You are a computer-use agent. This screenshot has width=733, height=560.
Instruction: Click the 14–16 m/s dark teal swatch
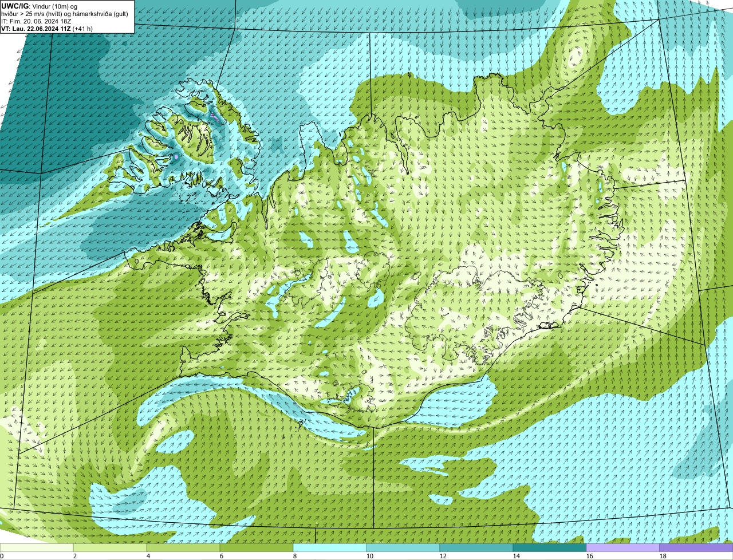(x=550, y=547)
